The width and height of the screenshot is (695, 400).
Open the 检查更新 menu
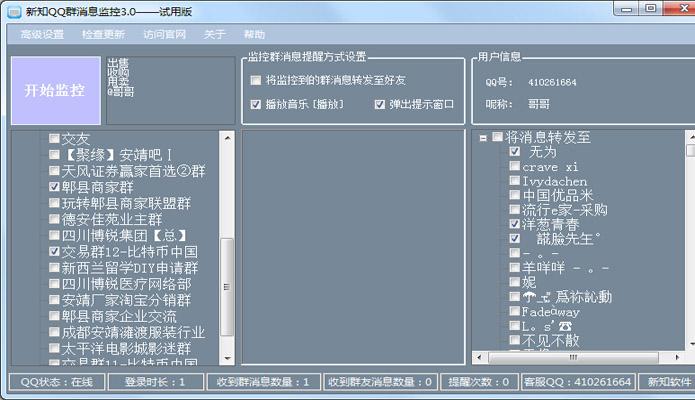[x=104, y=34]
